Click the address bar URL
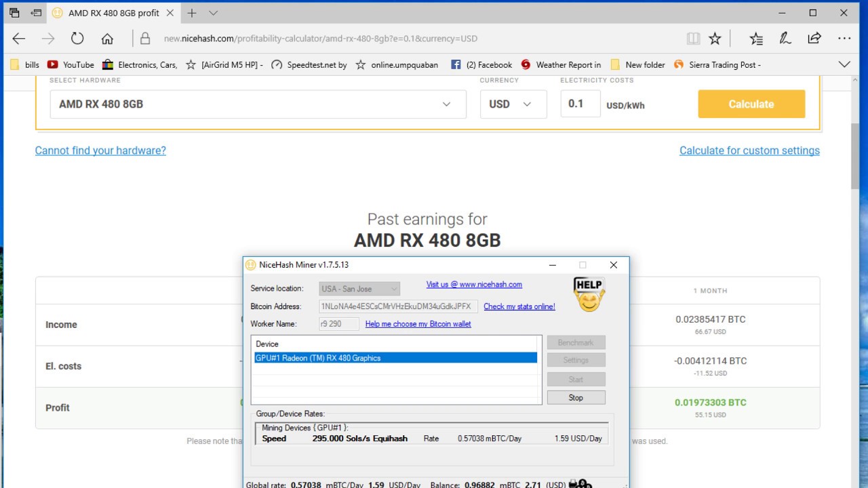Screen dimensions: 868x488 pos(320,39)
